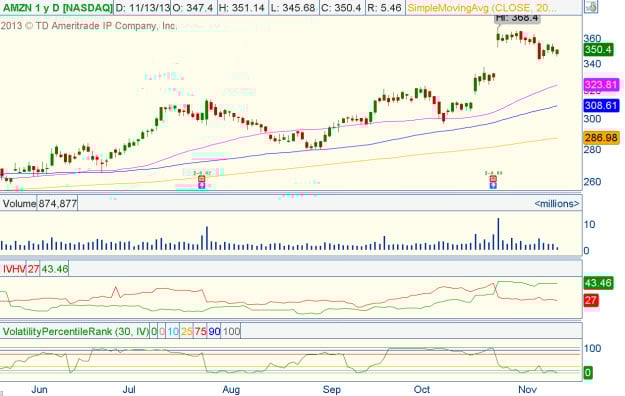The height and width of the screenshot is (396, 625).
Task: Click the 300 price axis label
Action: click(592, 119)
